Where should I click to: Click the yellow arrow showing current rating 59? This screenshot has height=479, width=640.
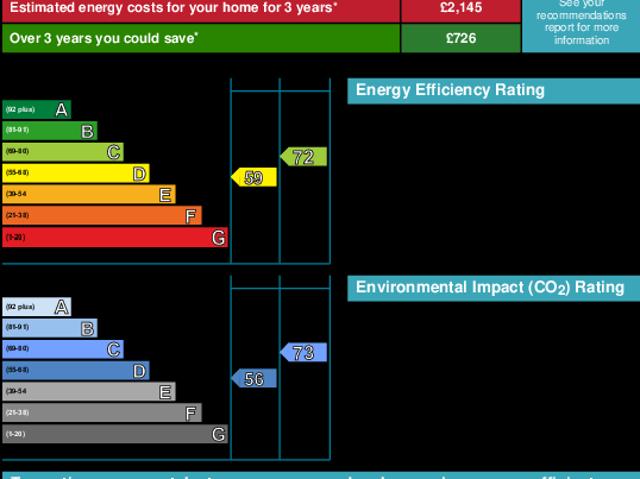coord(254,178)
